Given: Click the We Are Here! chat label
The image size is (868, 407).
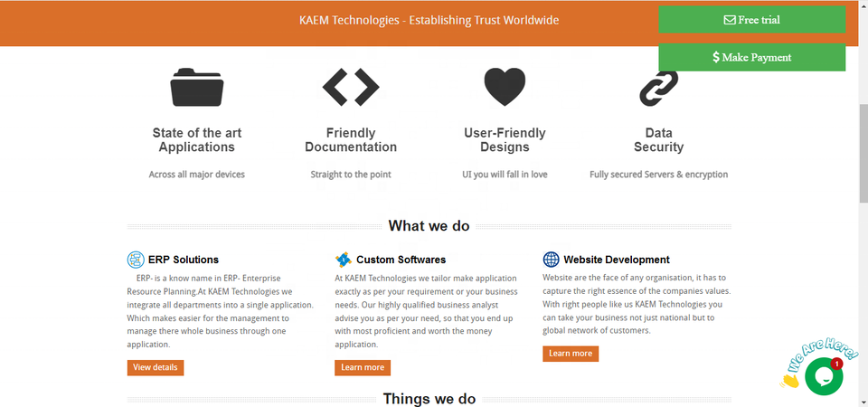Looking at the screenshot, I should (822, 354).
